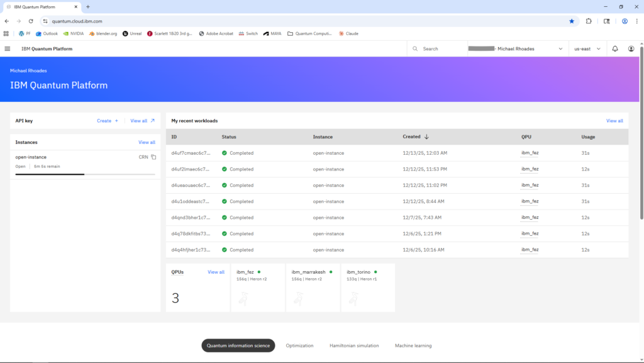Select the Hamiltonian simulation tab
The height and width of the screenshot is (363, 644).
pos(354,345)
